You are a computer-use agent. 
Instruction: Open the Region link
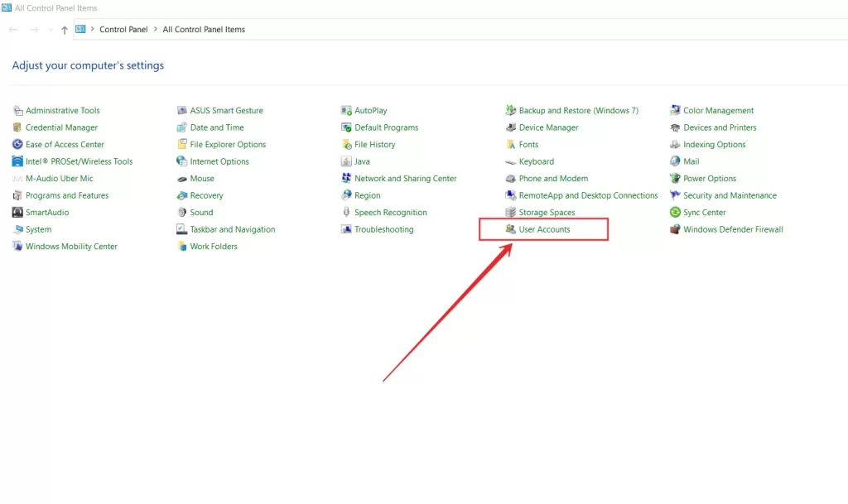coord(367,195)
